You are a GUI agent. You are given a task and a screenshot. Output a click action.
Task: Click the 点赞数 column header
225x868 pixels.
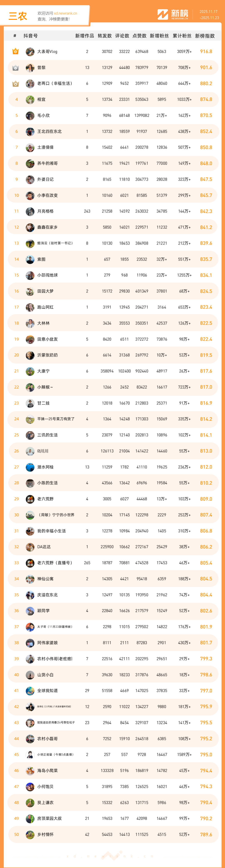(140, 36)
